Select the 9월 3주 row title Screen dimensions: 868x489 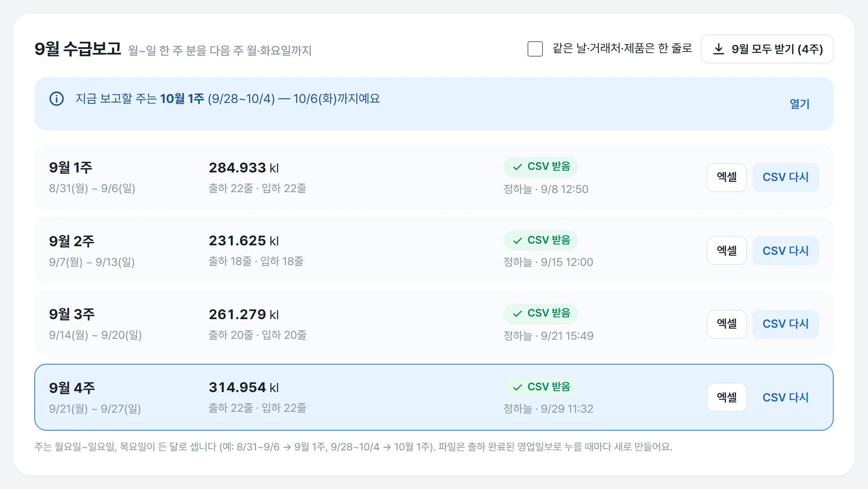click(x=72, y=314)
